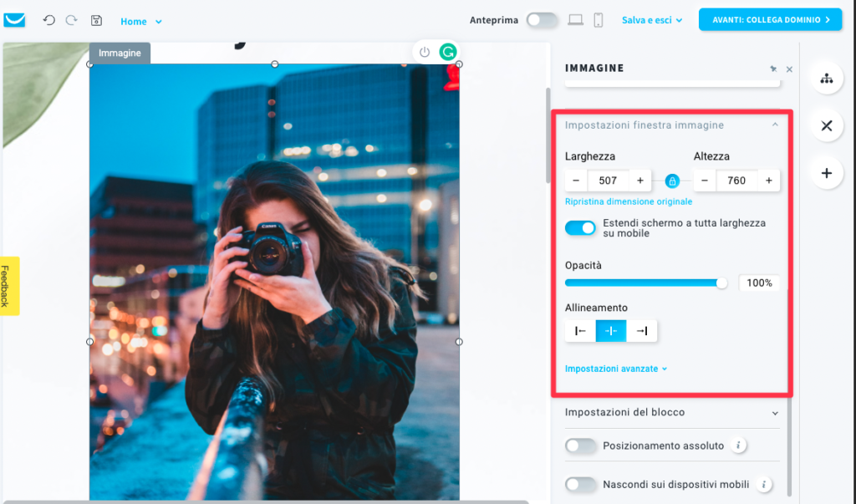The height and width of the screenshot is (504, 856).
Task: Save the page with the floppy icon
Action: [96, 20]
